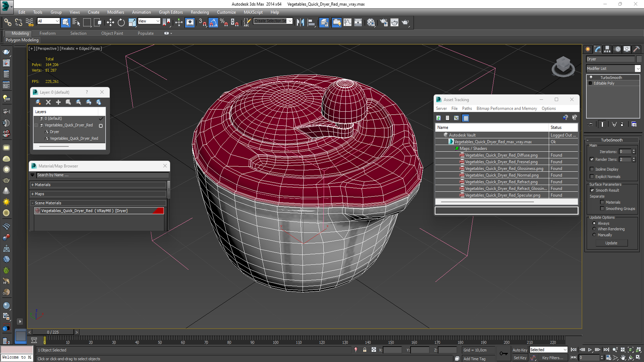Click the Play Animation button
Viewport: 644px width, 362px height.
point(590,350)
